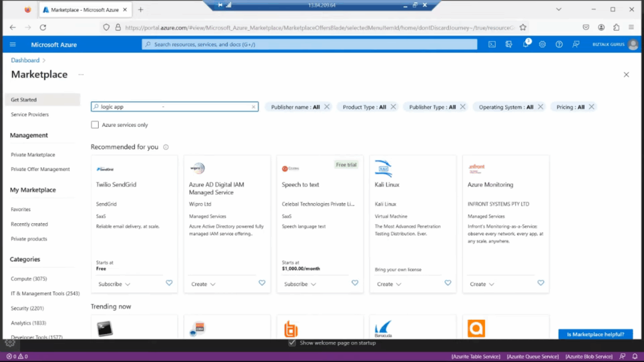
Task: Filter by Analytics category
Action: 28,323
